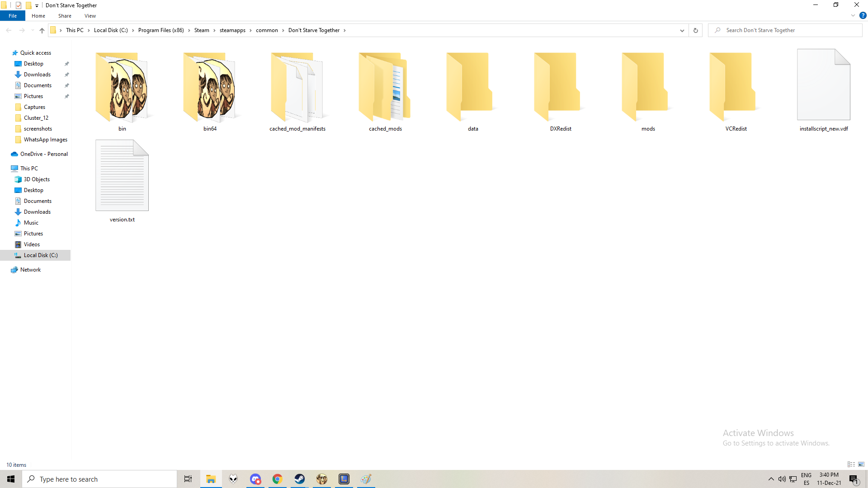
Task: Switch to large thumbnails view
Action: tap(861, 465)
